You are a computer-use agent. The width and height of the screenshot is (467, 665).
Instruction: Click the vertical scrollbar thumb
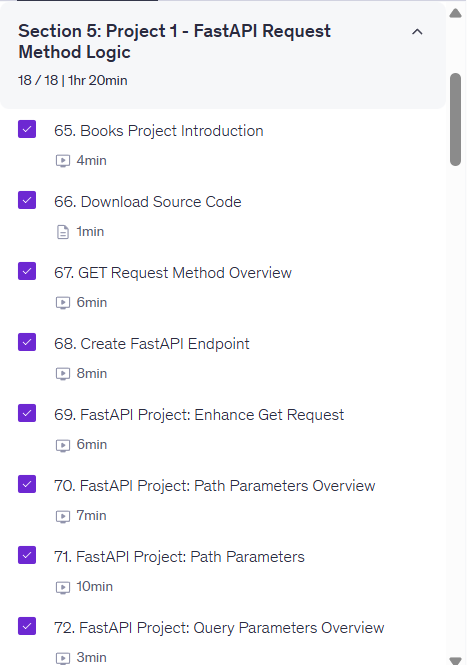click(456, 119)
